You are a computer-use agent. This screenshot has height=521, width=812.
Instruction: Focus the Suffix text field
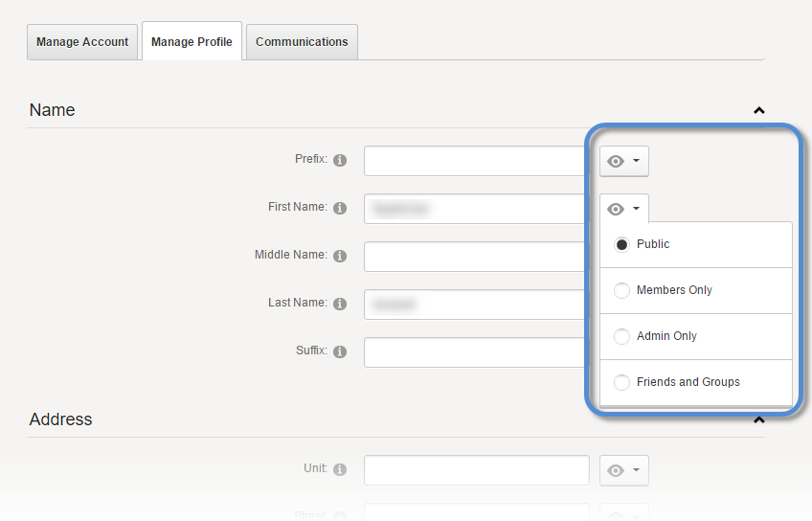click(x=477, y=352)
